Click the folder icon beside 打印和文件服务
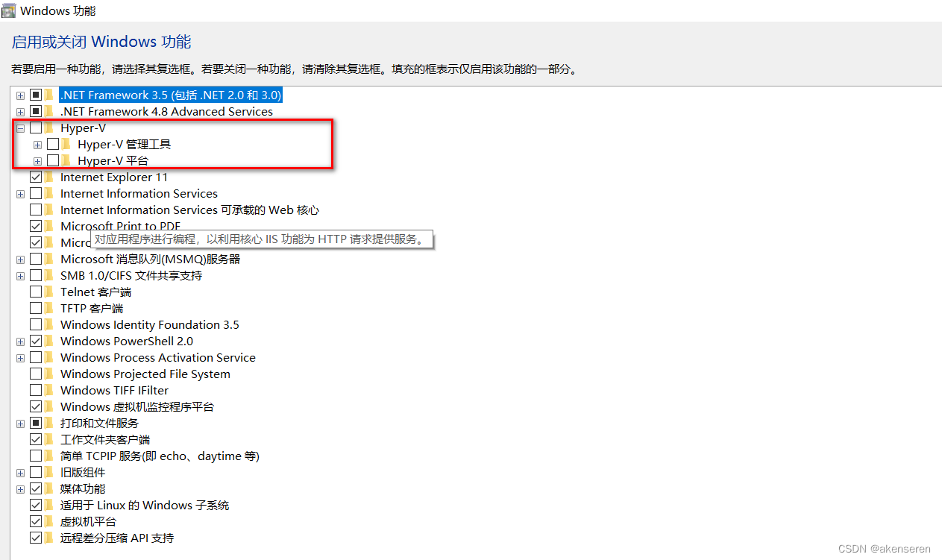The width and height of the screenshot is (942, 560). tap(49, 424)
